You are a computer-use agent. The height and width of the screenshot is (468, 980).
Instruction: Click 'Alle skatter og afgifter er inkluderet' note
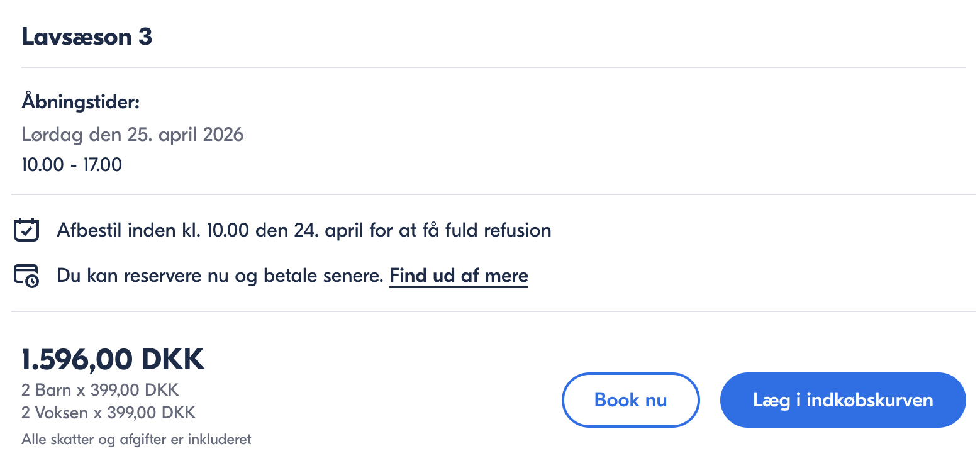pyautogui.click(x=136, y=439)
